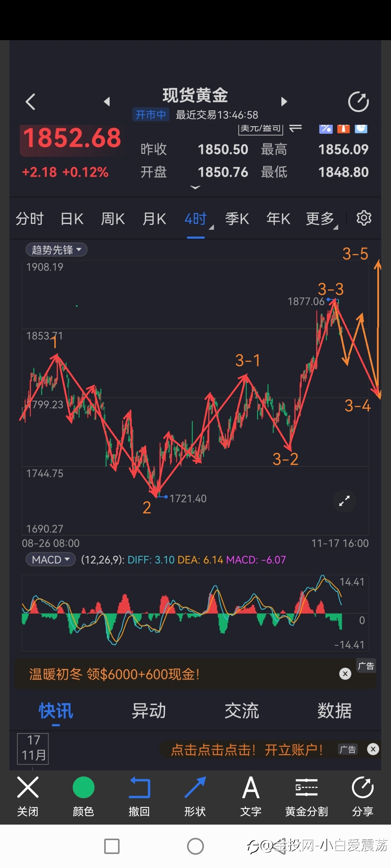Viewport: 391px width, 868px height.
Task: Switch to 季K chart tab
Action: tap(237, 219)
